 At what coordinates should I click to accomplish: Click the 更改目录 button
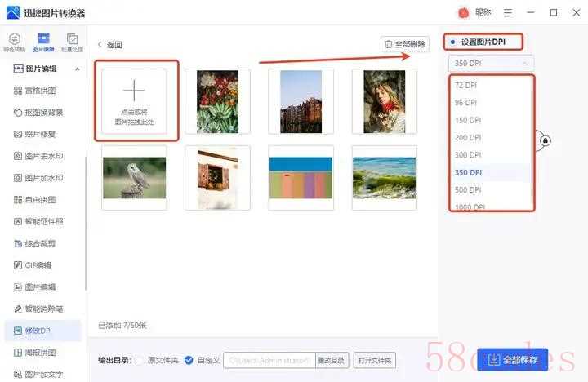[332, 360]
